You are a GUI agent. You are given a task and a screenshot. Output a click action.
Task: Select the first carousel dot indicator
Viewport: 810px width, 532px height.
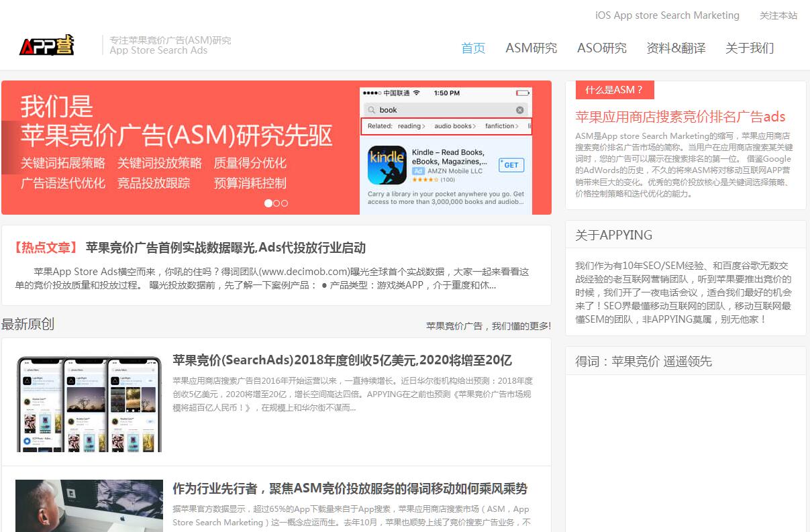point(268,203)
